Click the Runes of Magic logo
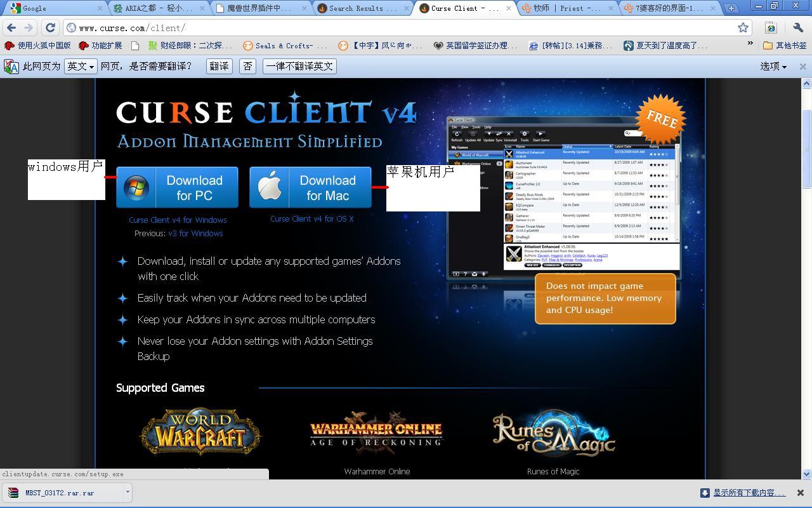The width and height of the screenshot is (812, 508). pos(553,433)
